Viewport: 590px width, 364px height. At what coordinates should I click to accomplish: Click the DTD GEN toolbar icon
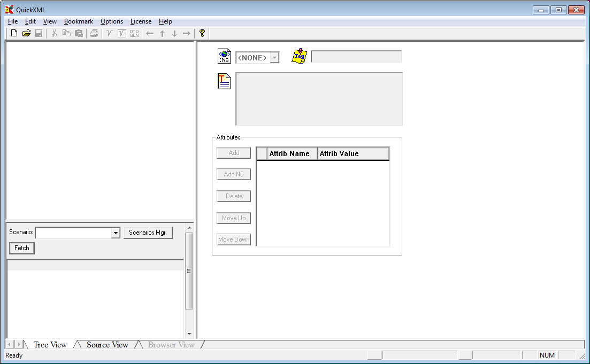point(134,34)
